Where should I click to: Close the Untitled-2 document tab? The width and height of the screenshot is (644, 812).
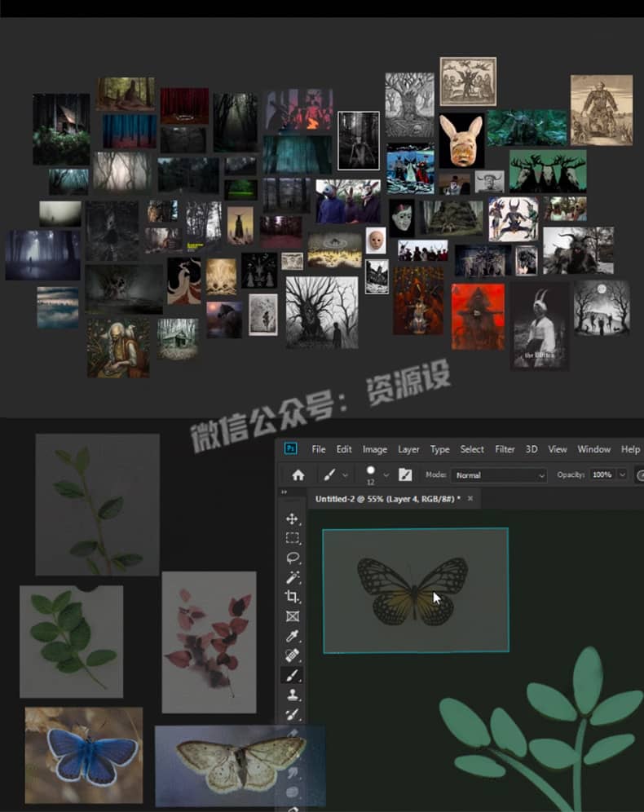pos(470,498)
